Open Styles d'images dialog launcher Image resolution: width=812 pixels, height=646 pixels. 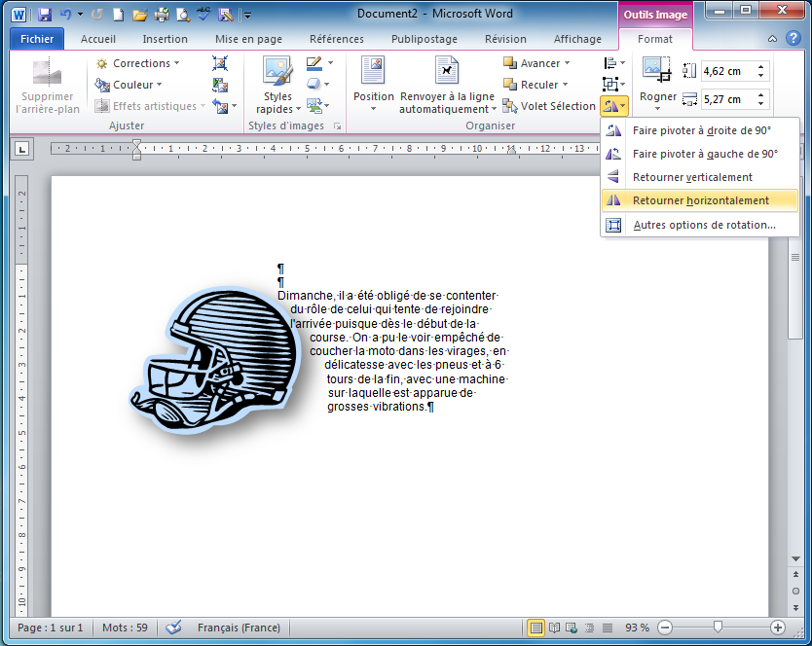(338, 126)
